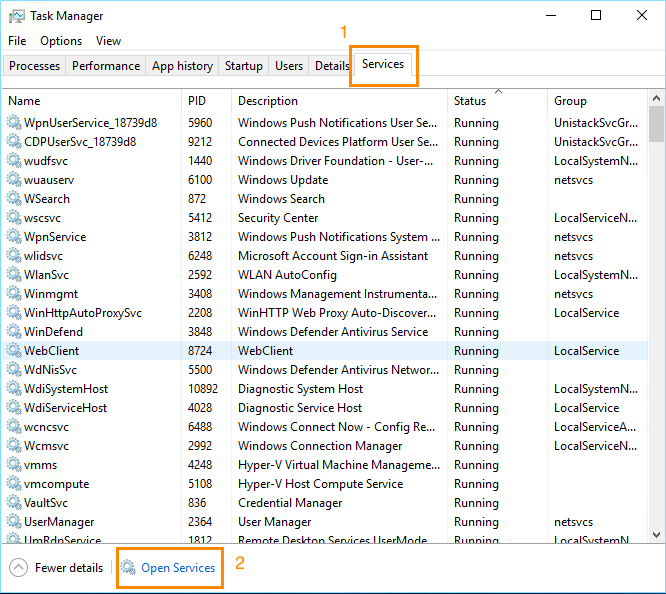Sort services by Name column header
This screenshot has width=666, height=594.
pyautogui.click(x=92, y=101)
